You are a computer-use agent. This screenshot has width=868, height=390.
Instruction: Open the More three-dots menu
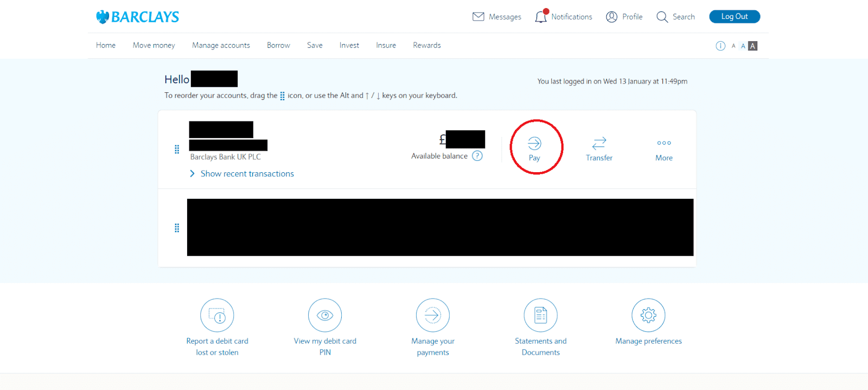(663, 143)
